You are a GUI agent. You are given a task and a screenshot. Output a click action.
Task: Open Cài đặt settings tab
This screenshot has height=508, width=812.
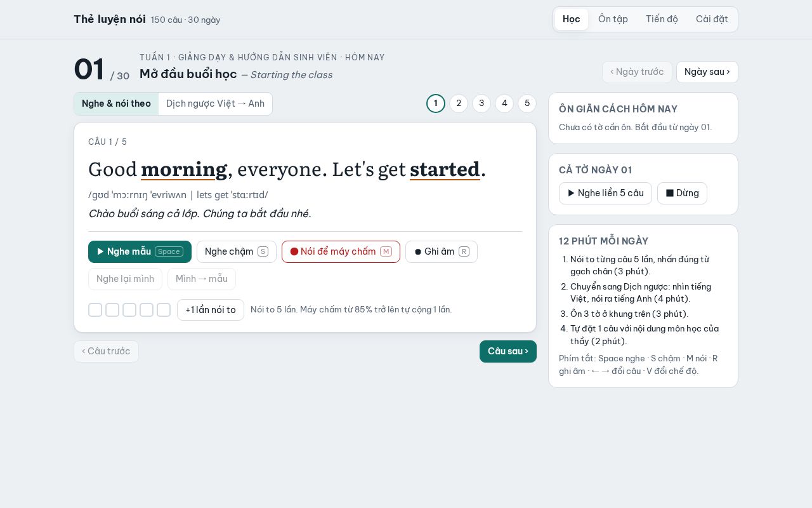coord(712,19)
